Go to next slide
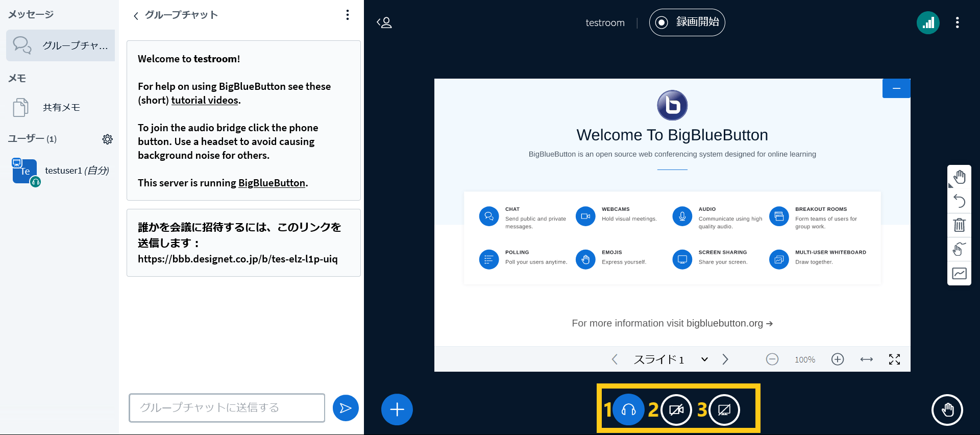The width and height of the screenshot is (980, 435). pos(725,359)
